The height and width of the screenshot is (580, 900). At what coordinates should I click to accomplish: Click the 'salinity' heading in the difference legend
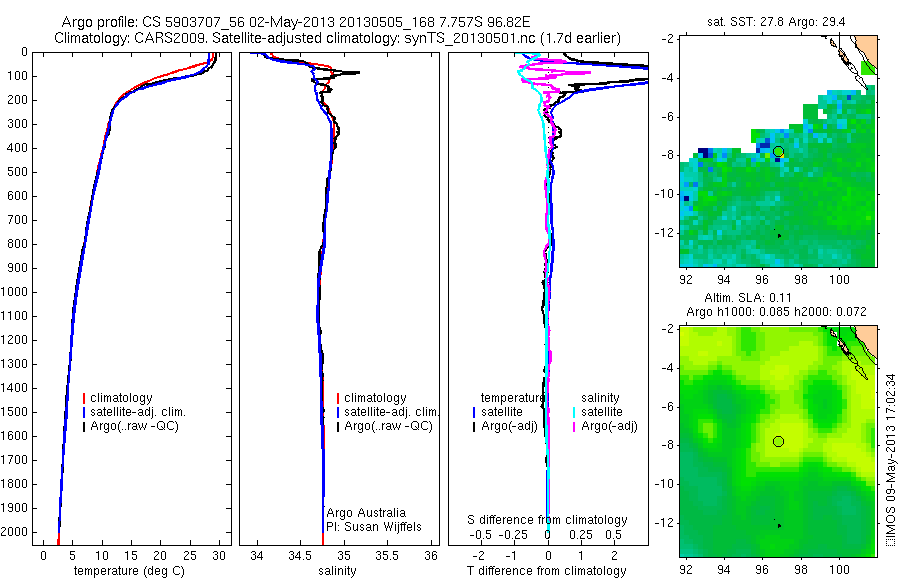click(600, 398)
